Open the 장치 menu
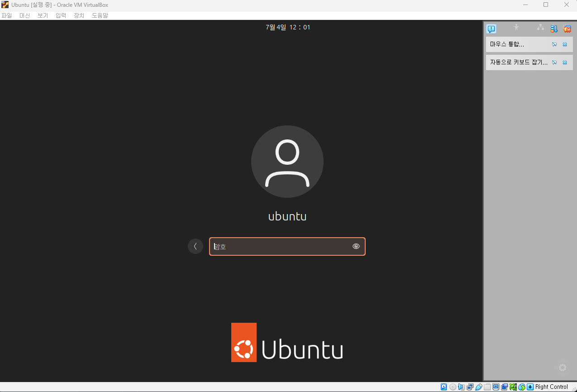Image resolution: width=577 pixels, height=392 pixels. point(79,15)
